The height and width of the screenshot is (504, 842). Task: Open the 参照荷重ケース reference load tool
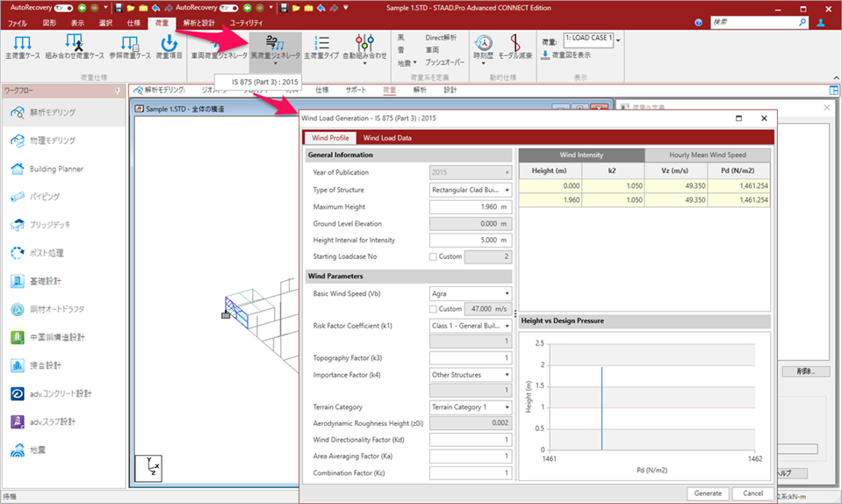pyautogui.click(x=130, y=47)
